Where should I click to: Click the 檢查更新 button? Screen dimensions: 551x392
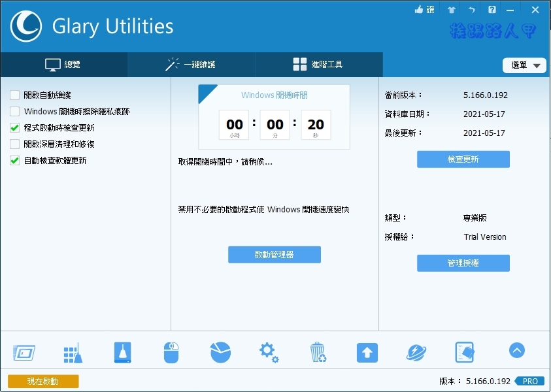463,159
